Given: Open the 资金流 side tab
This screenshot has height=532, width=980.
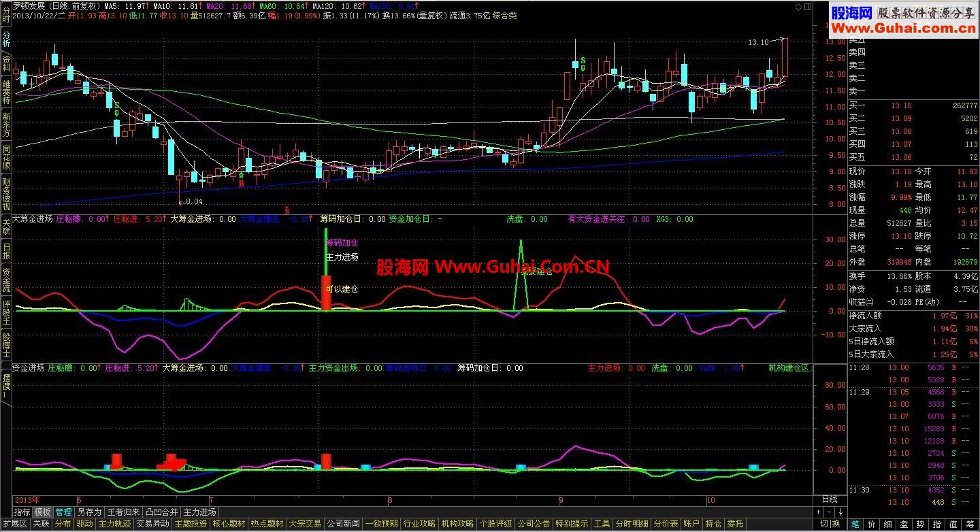Looking at the screenshot, I should 6,280.
